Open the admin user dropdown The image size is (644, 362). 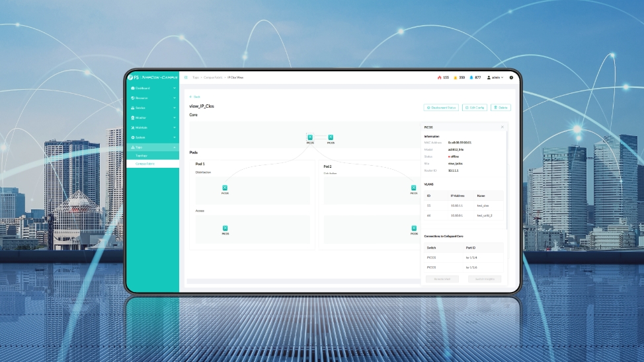pyautogui.click(x=495, y=77)
